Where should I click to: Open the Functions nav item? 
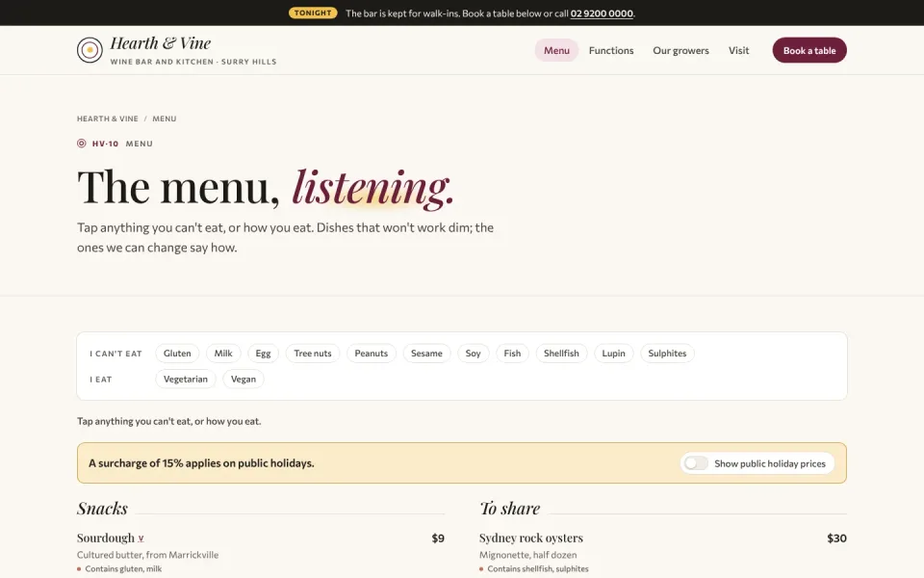pyautogui.click(x=611, y=50)
